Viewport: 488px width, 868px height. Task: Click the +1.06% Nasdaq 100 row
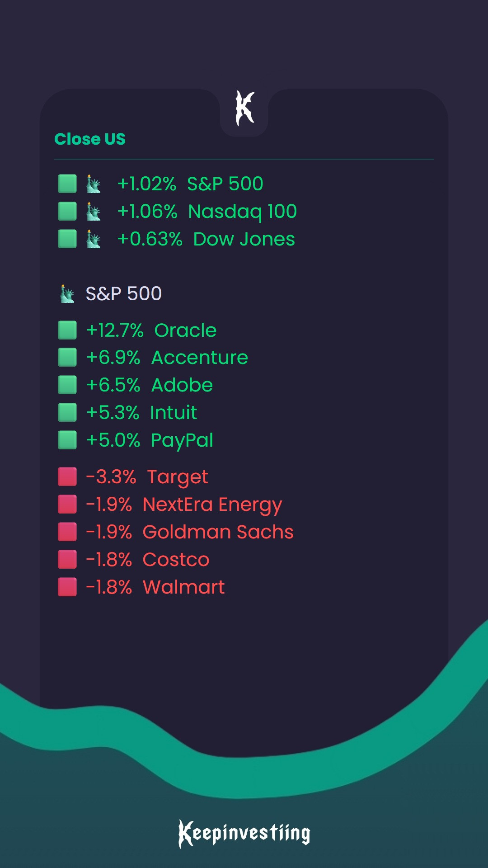click(206, 212)
